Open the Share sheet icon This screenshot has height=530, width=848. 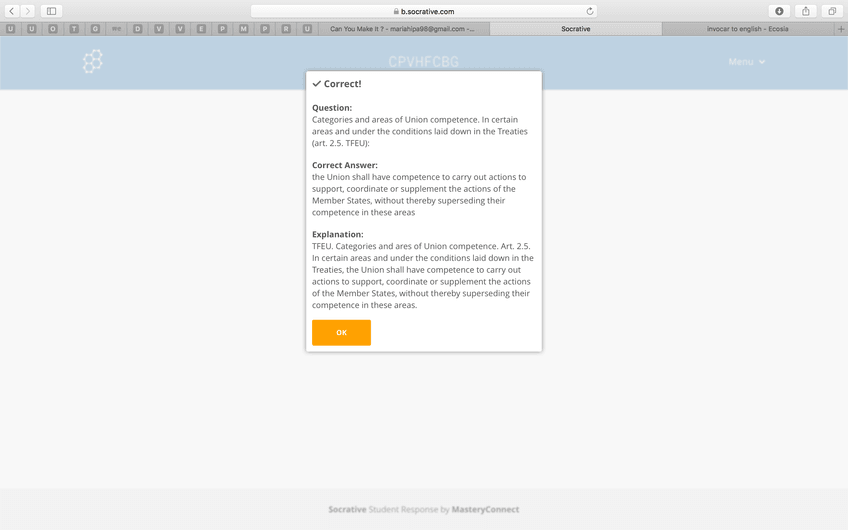pyautogui.click(x=806, y=11)
